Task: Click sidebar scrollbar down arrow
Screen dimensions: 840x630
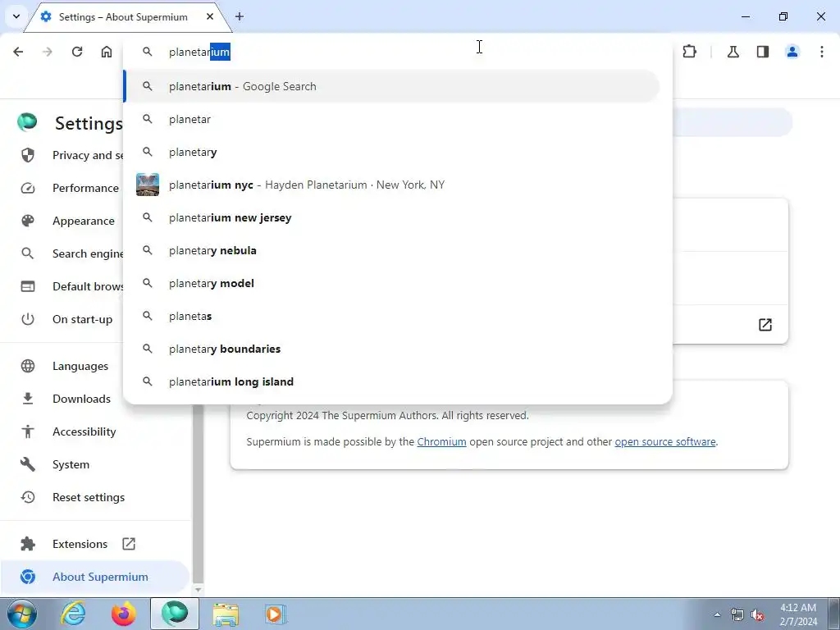Action: tap(198, 589)
